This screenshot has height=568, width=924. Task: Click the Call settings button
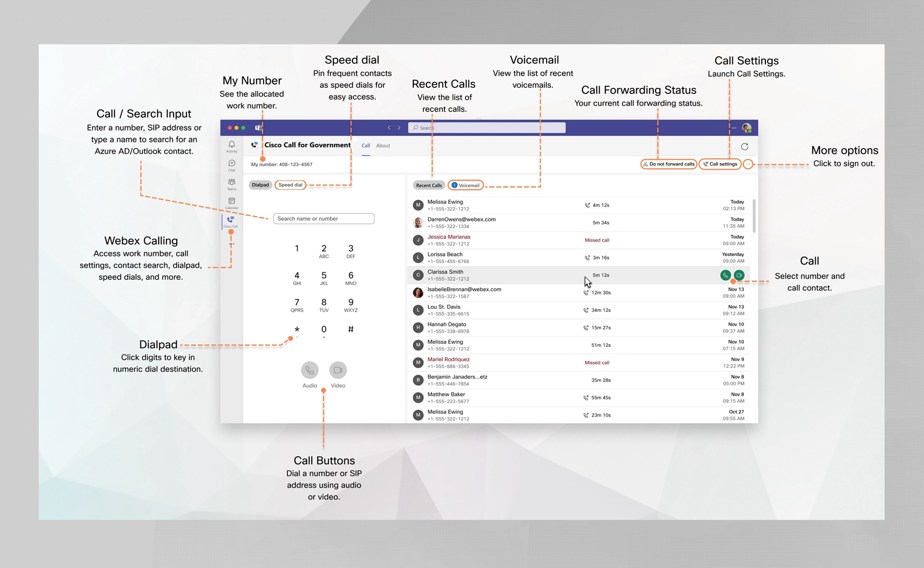tap(720, 164)
